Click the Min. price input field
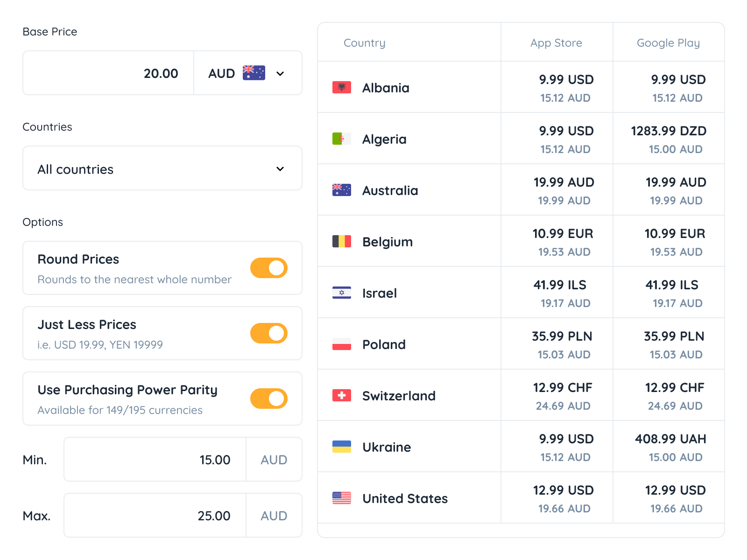 [155, 460]
